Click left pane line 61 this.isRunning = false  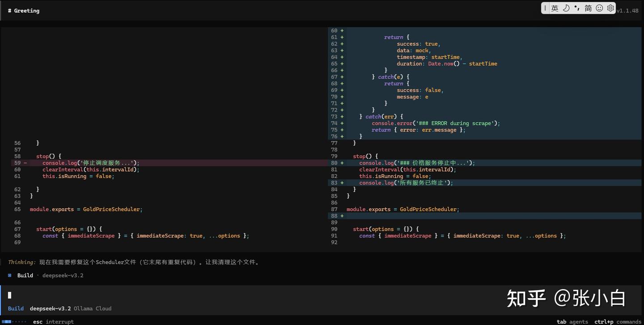[78, 176]
